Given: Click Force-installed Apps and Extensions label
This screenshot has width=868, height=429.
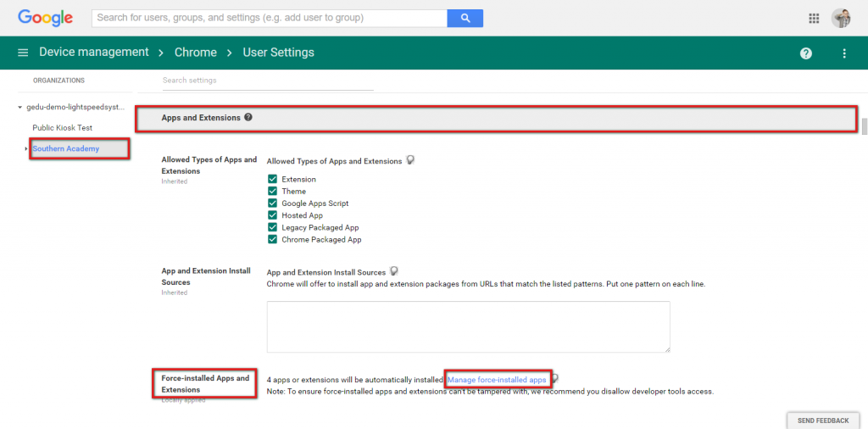Looking at the screenshot, I should click(205, 383).
